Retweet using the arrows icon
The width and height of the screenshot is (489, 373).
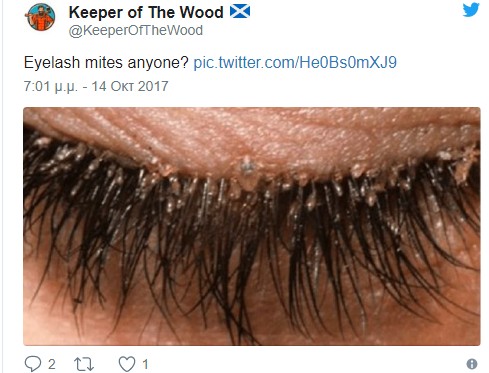point(84,364)
